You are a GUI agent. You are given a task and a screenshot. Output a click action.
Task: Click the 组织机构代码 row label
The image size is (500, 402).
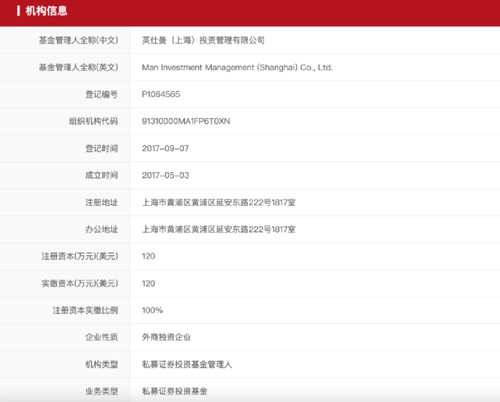pyautogui.click(x=93, y=121)
